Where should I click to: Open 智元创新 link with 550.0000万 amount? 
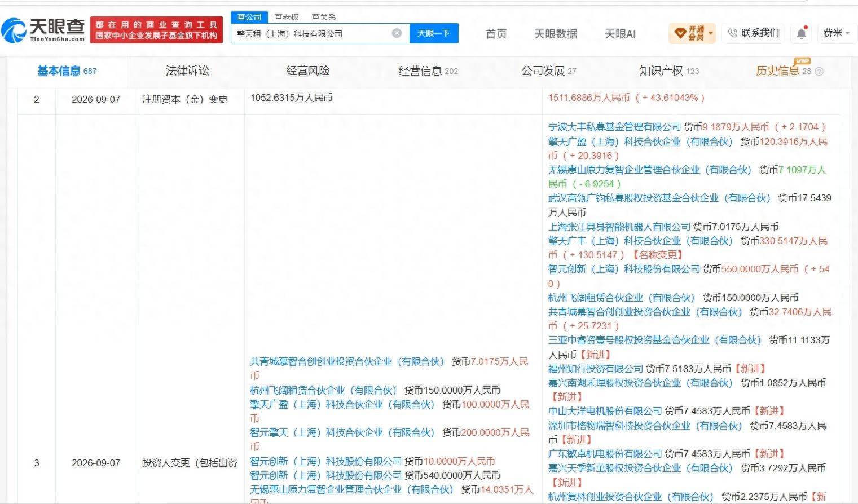(624, 269)
